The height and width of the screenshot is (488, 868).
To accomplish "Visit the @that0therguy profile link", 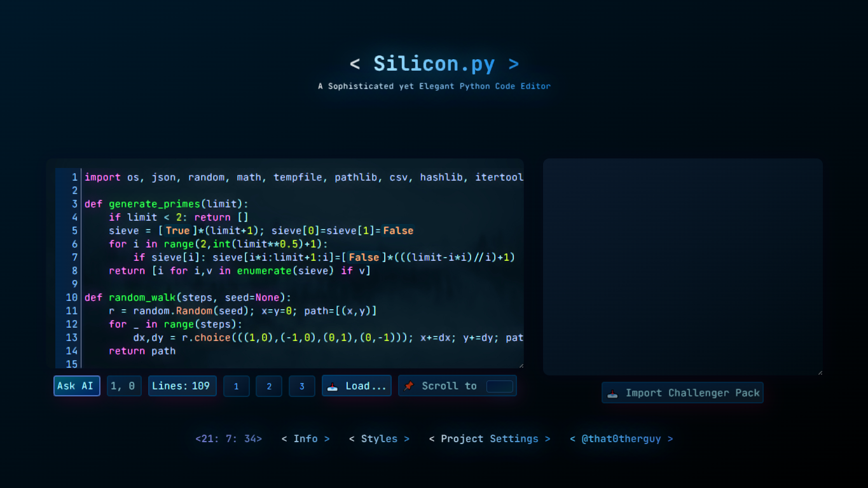I will tap(620, 438).
